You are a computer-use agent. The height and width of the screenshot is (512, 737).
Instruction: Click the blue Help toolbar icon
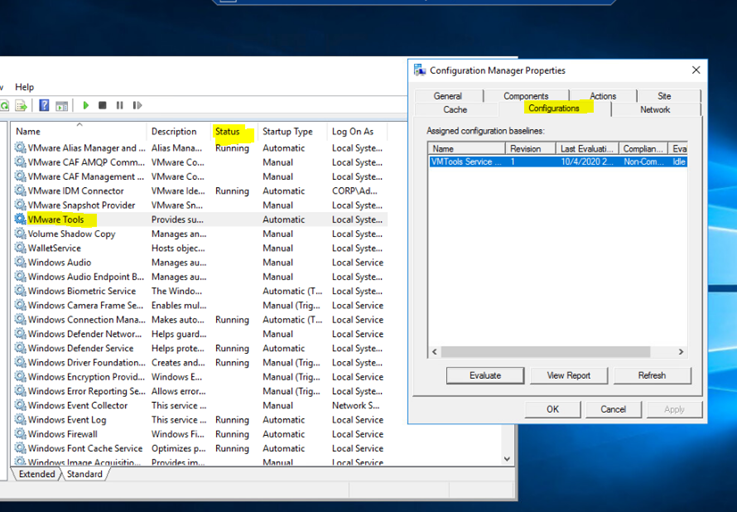click(x=44, y=105)
